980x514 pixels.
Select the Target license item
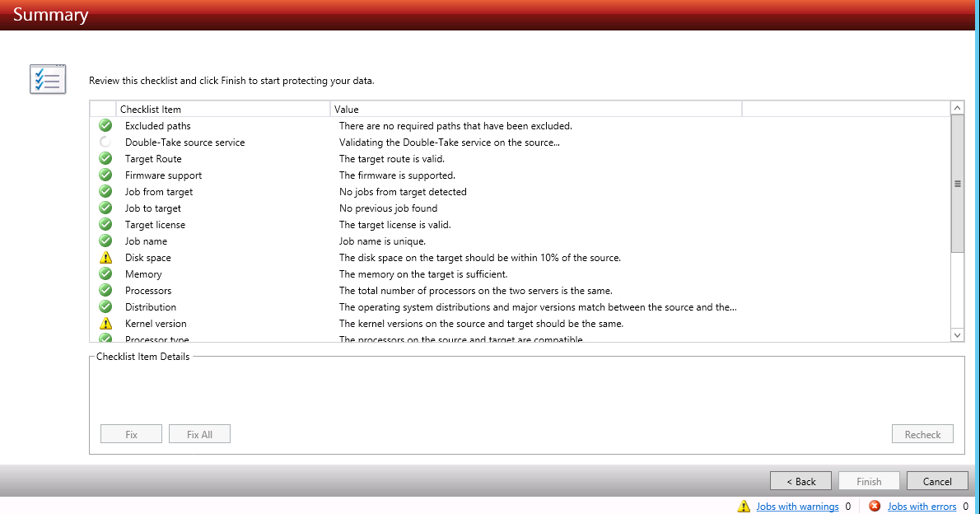click(520, 225)
